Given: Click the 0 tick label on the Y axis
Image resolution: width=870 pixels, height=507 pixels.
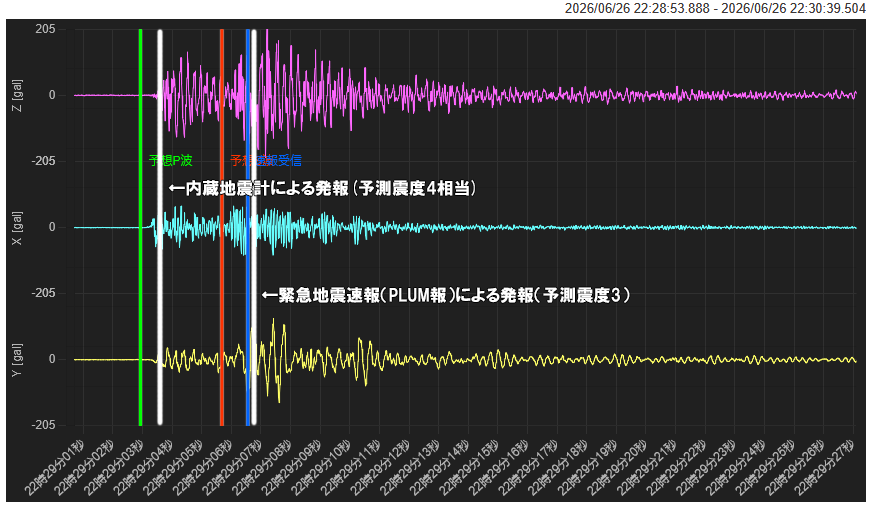Looking at the screenshot, I should pyautogui.click(x=52, y=359).
